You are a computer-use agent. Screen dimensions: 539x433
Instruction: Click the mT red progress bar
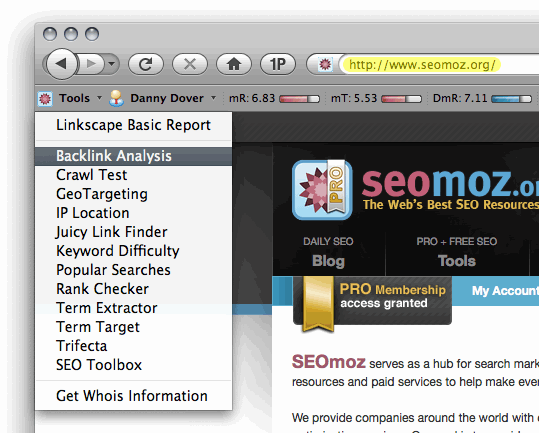[x=402, y=99]
